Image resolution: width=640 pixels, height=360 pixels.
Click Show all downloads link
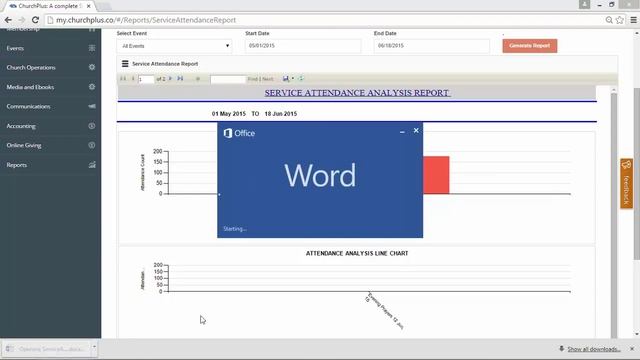pos(594,349)
